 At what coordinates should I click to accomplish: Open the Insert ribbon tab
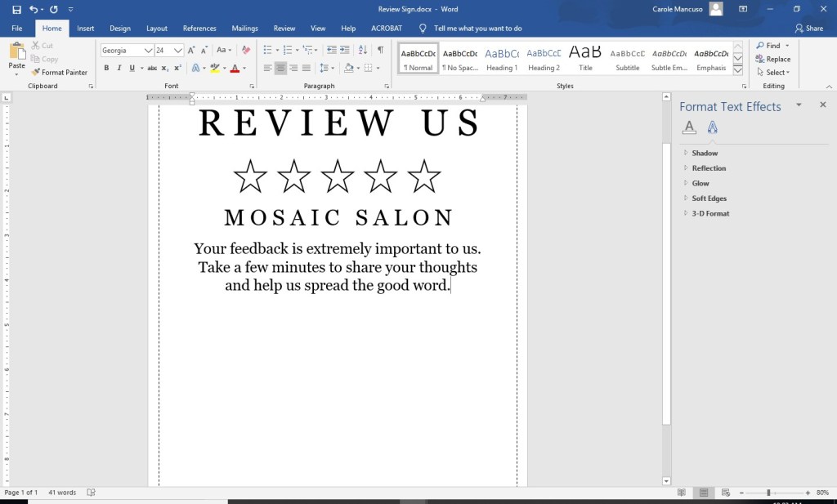point(85,29)
